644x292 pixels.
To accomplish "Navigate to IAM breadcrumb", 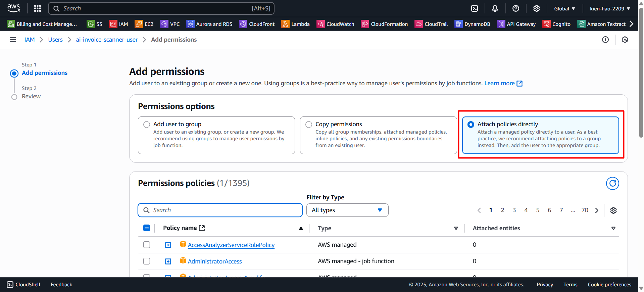I will pos(30,40).
